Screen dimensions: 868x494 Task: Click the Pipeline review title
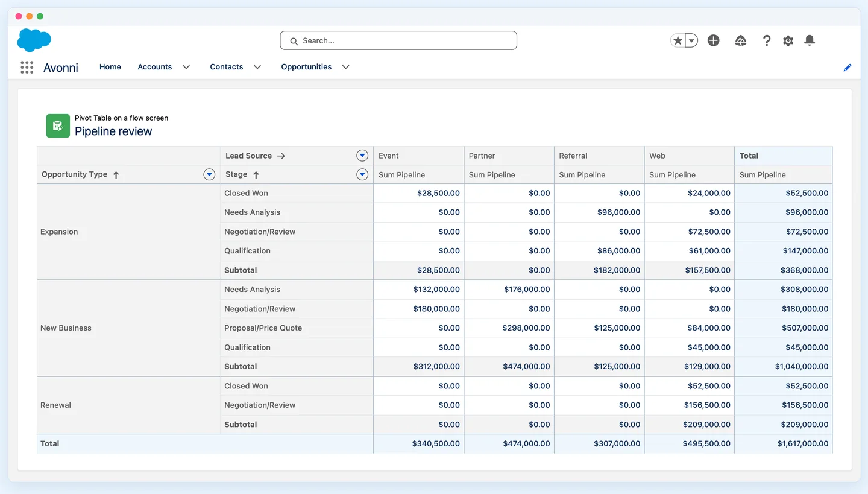tap(113, 131)
